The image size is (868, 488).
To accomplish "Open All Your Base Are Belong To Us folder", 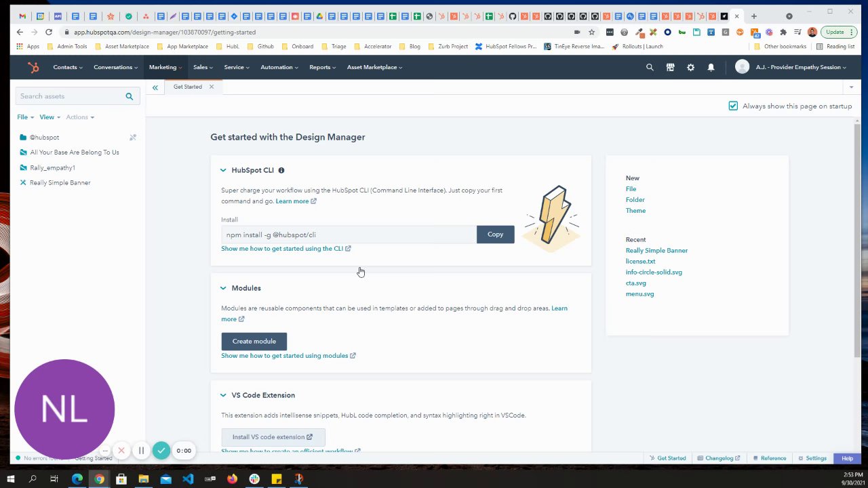I will tap(74, 152).
